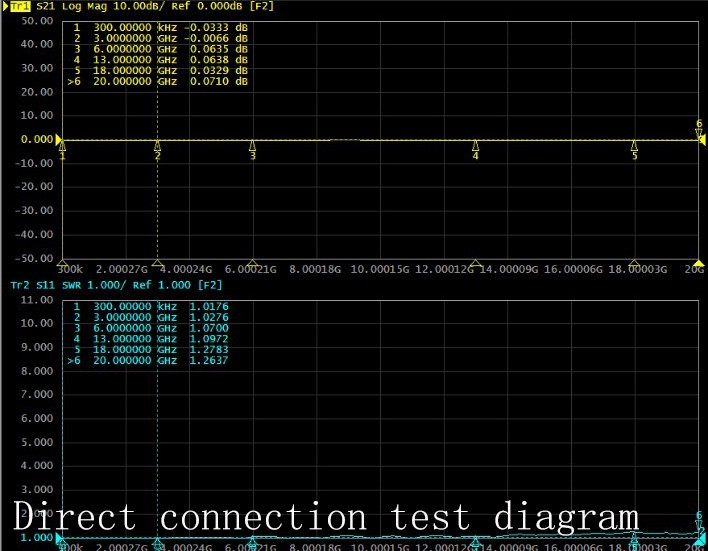Click the 10.00015G frequency label under S21 plot

(x=380, y=270)
